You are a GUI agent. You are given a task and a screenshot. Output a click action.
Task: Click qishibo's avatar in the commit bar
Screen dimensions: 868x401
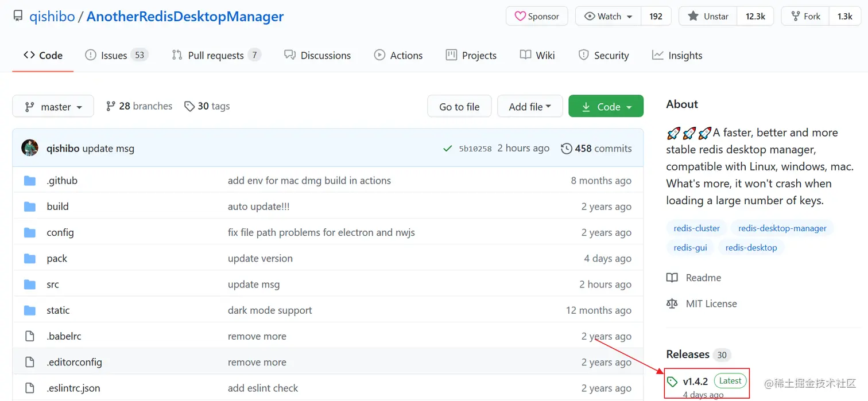point(30,148)
